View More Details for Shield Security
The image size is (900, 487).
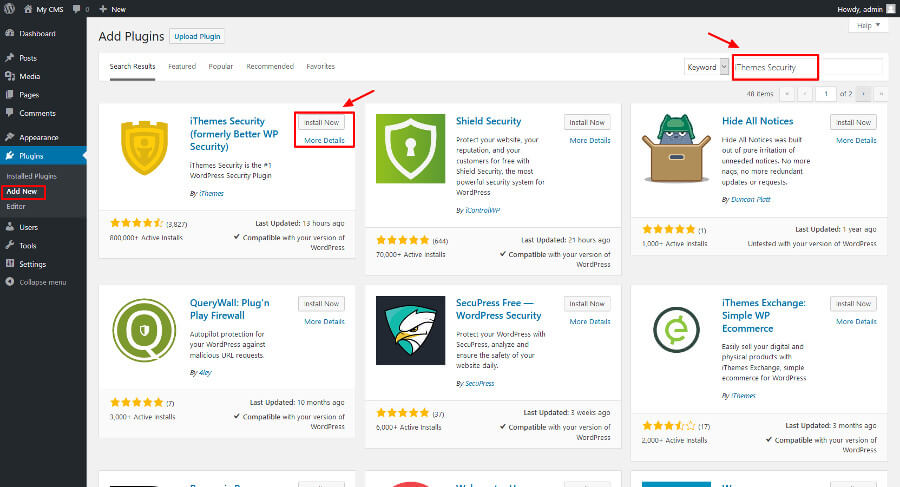click(x=590, y=140)
